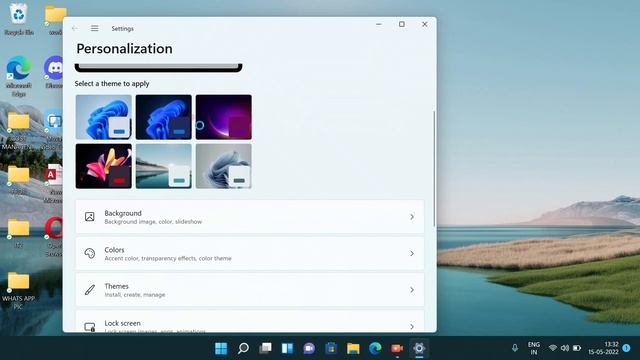Click the Personalization page heading

click(124, 49)
